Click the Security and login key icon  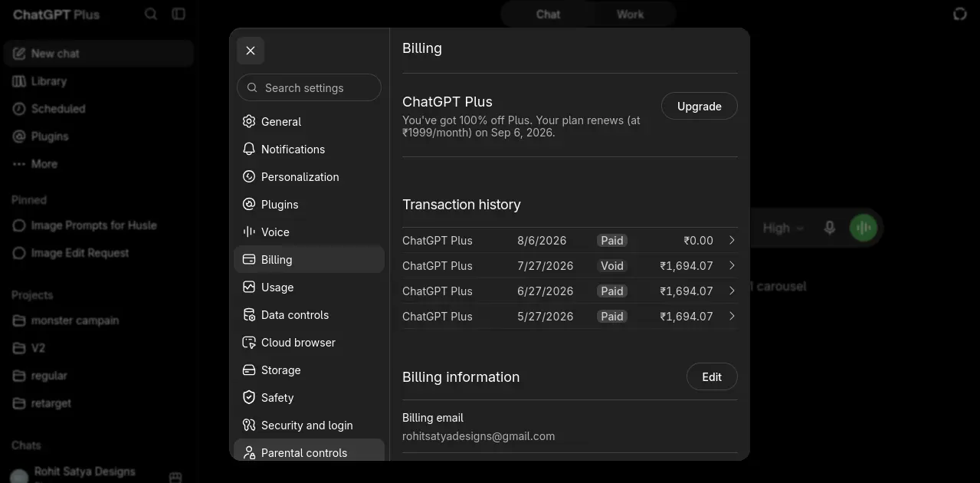point(248,425)
